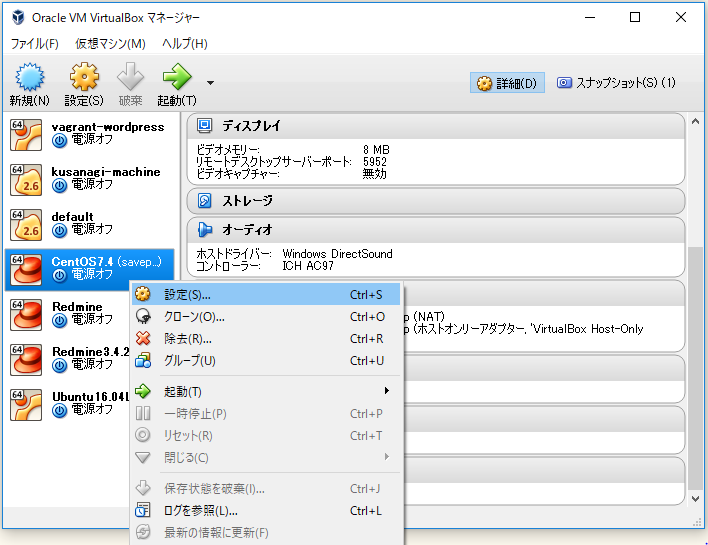The height and width of the screenshot is (545, 708).
Task: Click the power state icon under Redmine
Action: (x=59, y=321)
